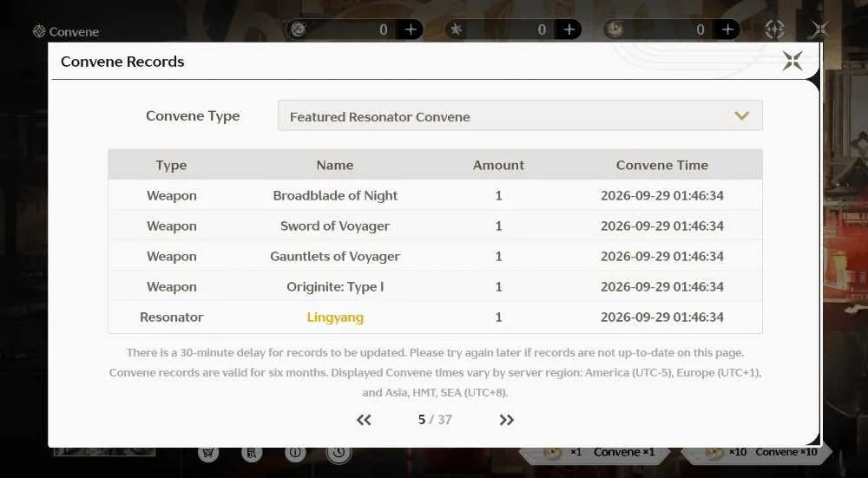868x478 pixels.
Task: Close the Convene Records dialog
Action: coord(792,61)
